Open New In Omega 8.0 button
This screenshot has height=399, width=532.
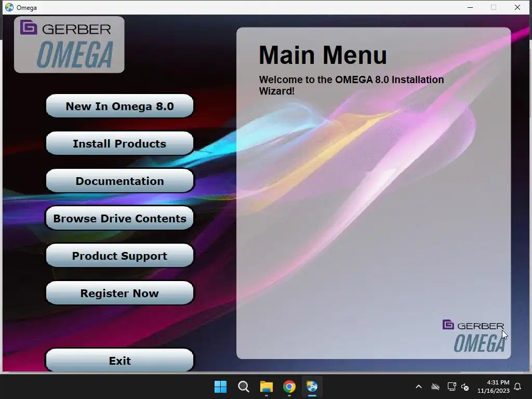pos(120,106)
